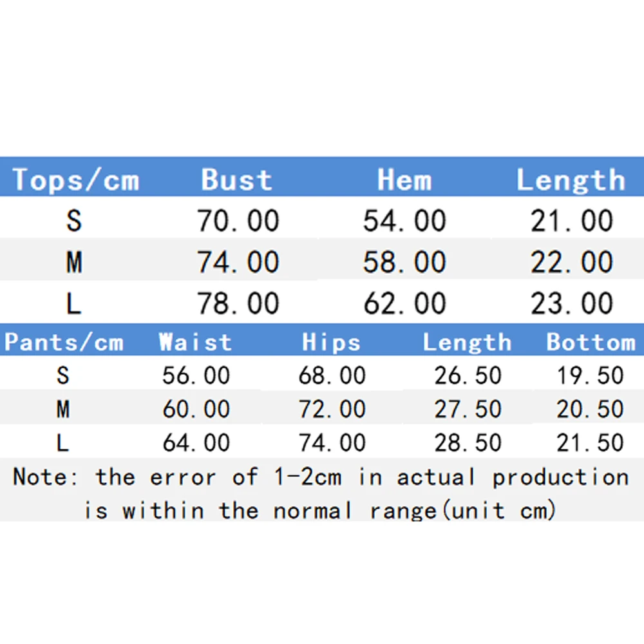Click the Length header in the tops table
Image resolution: width=644 pixels, height=644 pixels.
(571, 180)
